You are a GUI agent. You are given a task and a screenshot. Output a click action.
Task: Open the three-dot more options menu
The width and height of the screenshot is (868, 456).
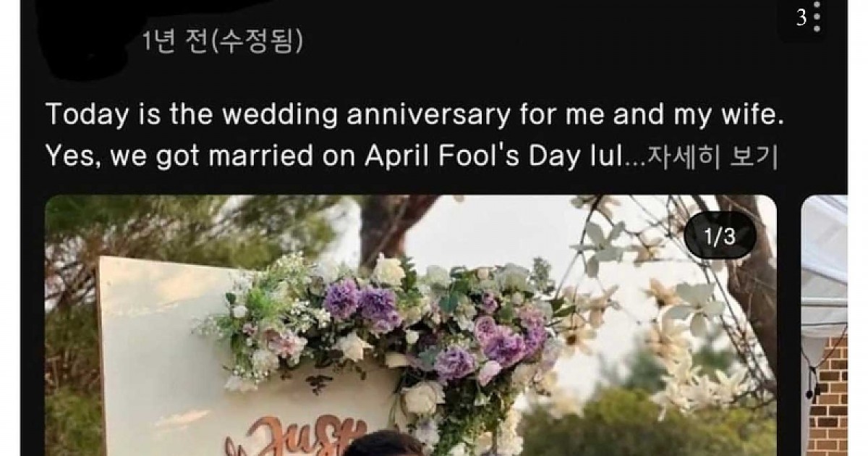coord(817,17)
